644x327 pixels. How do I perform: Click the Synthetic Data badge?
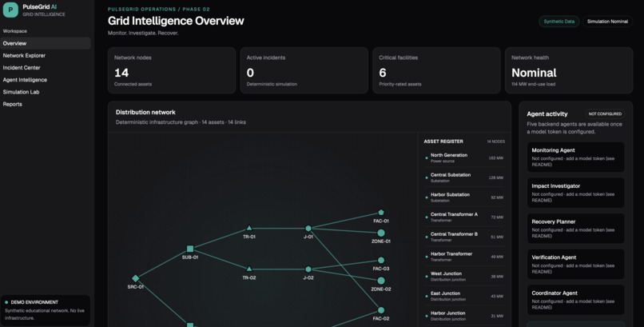[x=559, y=22]
